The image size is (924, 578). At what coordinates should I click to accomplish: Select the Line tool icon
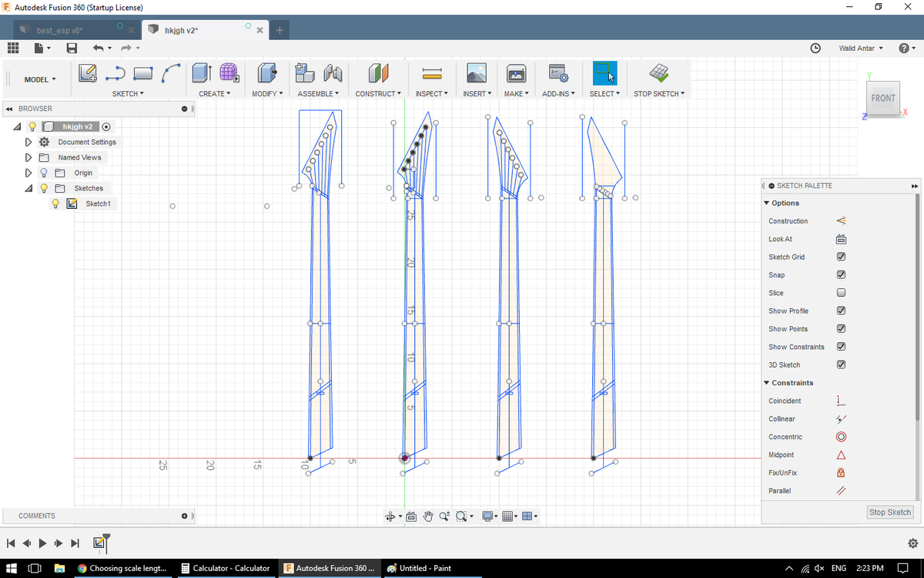[x=115, y=73]
